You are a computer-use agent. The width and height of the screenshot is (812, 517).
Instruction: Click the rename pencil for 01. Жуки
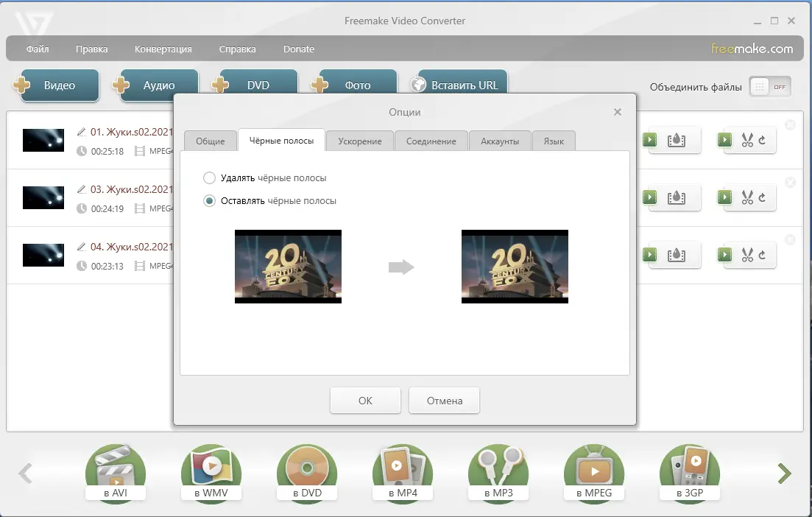[81, 132]
